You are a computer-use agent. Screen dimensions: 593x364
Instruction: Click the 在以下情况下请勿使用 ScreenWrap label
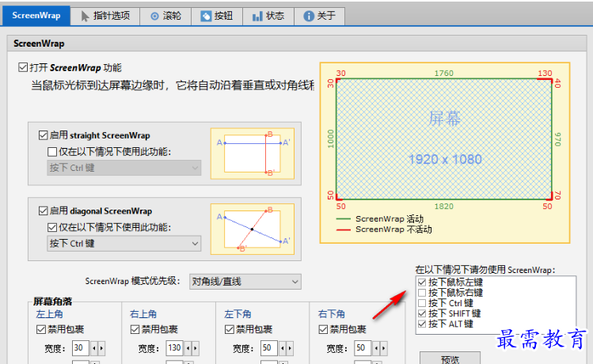click(x=485, y=270)
